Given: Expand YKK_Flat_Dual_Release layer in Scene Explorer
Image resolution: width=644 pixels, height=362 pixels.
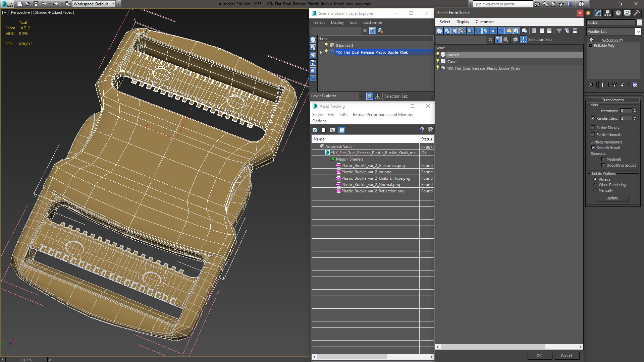Looking at the screenshot, I should coord(321,52).
